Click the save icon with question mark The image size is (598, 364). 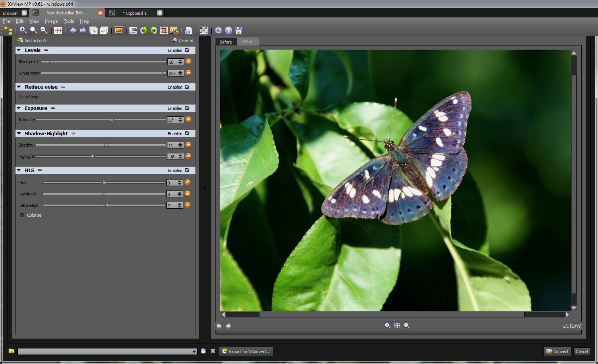tap(239, 30)
